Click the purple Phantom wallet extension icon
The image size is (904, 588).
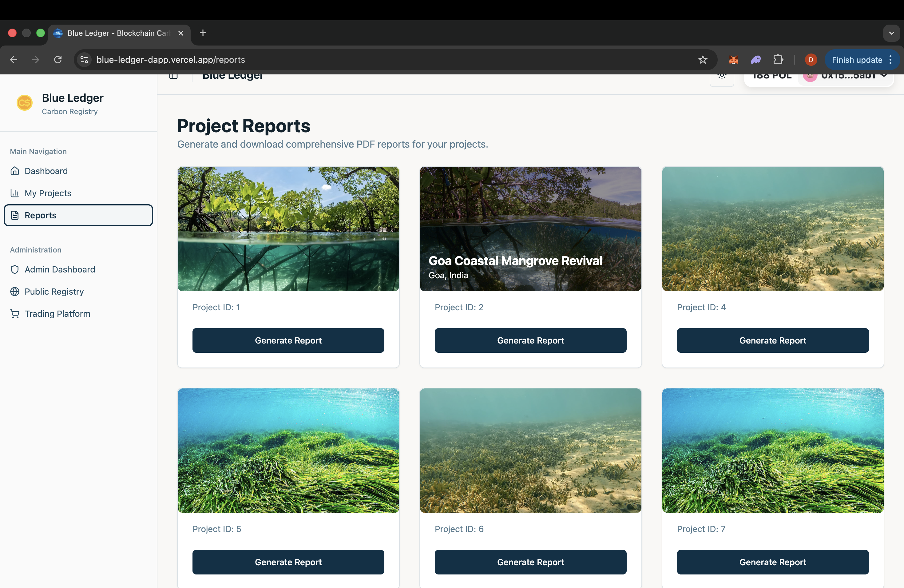click(x=756, y=60)
